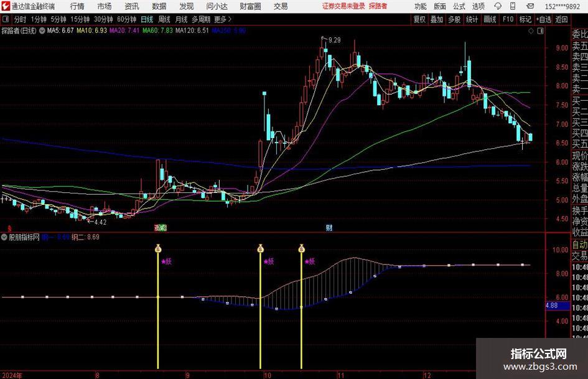
Task: Click the 返回 back button
Action: pyautogui.click(x=561, y=19)
